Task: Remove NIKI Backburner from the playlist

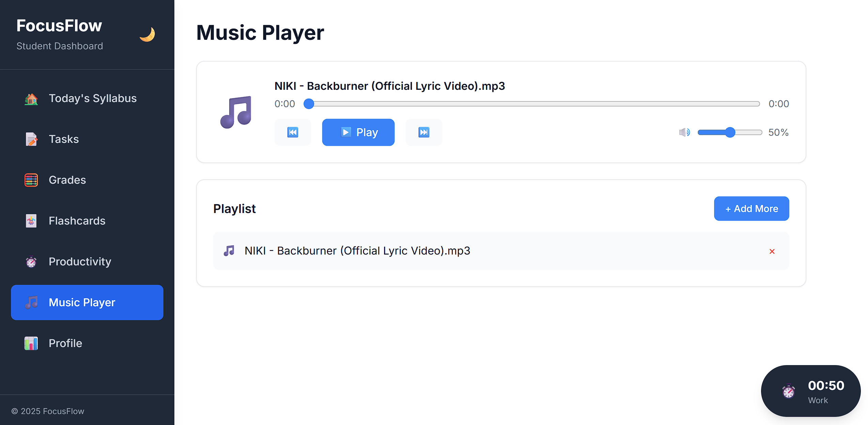Action: pyautogui.click(x=772, y=251)
